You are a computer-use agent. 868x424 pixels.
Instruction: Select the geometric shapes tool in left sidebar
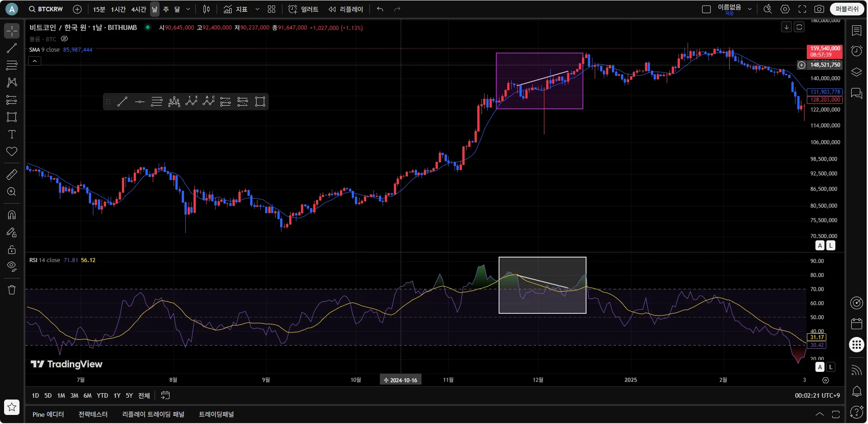12,117
